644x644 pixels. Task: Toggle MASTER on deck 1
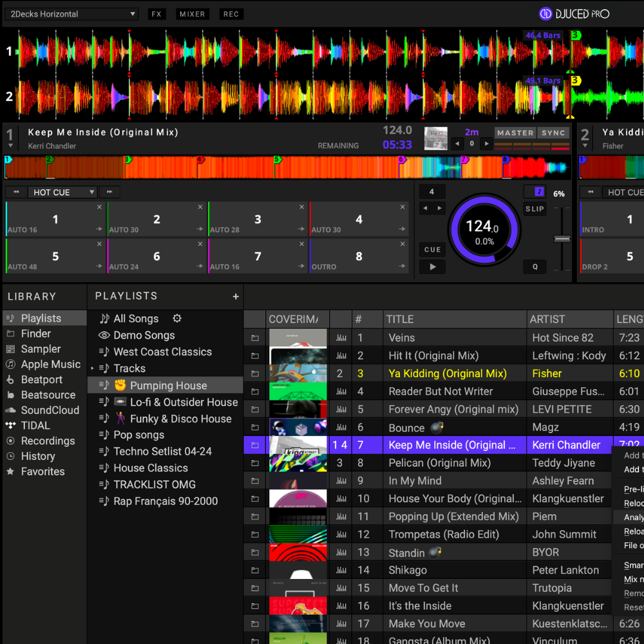515,133
